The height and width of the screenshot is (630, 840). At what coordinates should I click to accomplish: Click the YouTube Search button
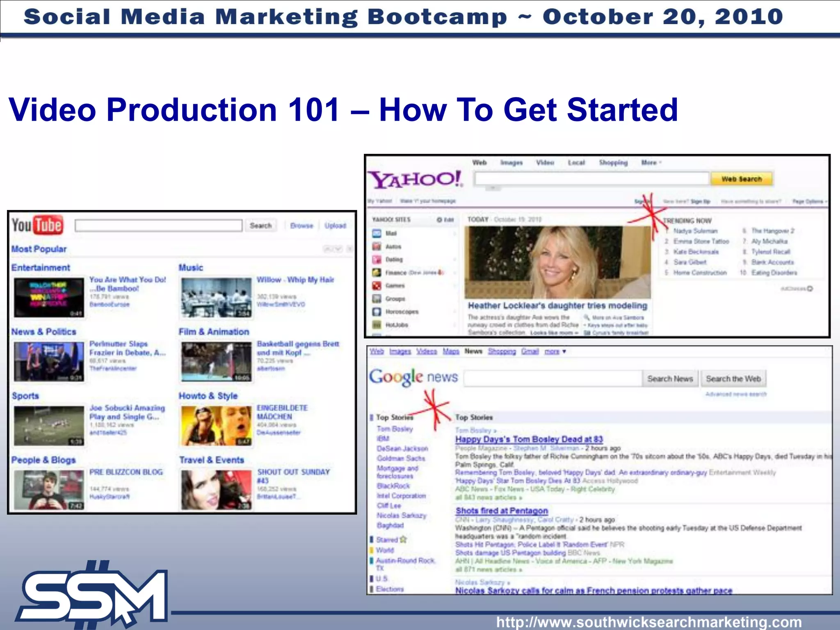pyautogui.click(x=261, y=226)
